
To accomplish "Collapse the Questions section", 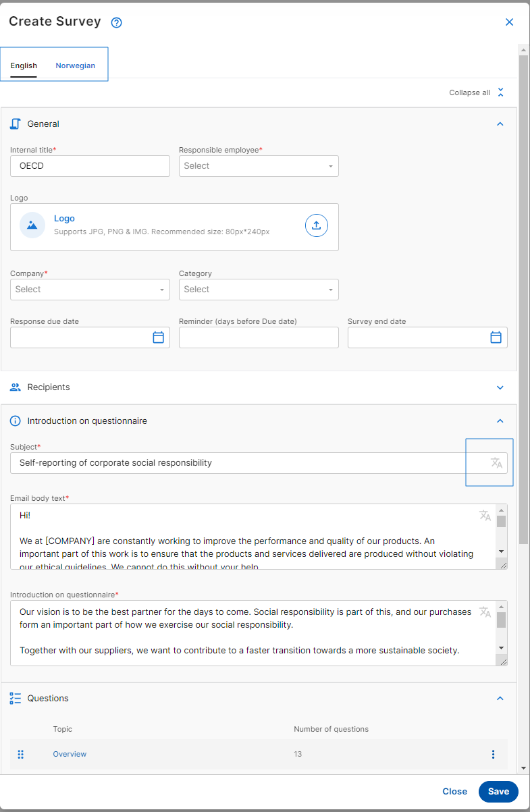I will point(500,699).
